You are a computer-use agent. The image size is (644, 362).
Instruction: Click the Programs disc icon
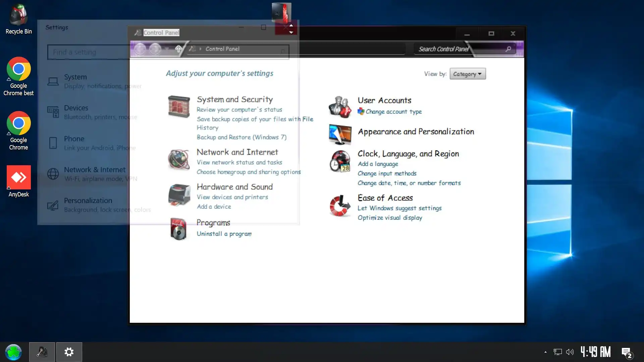[178, 229]
